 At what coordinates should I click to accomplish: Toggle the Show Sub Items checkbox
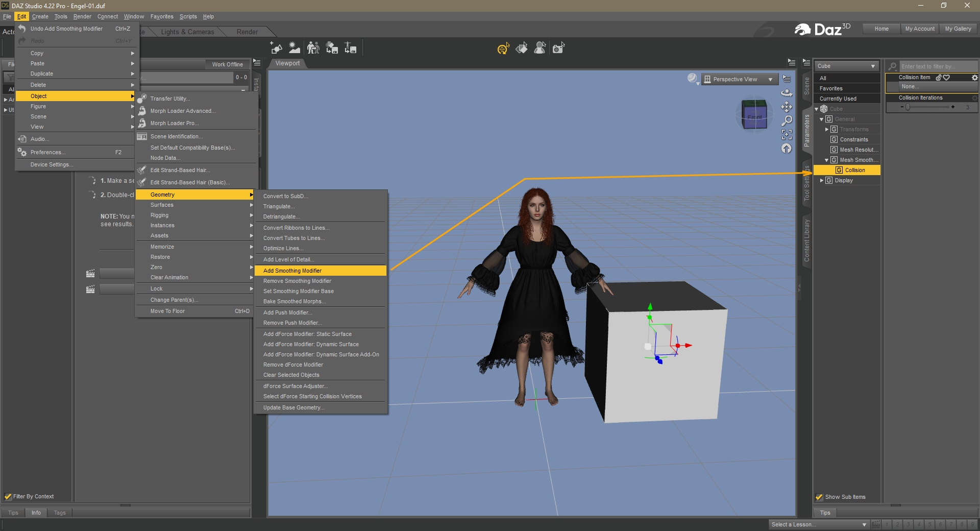pyautogui.click(x=819, y=497)
